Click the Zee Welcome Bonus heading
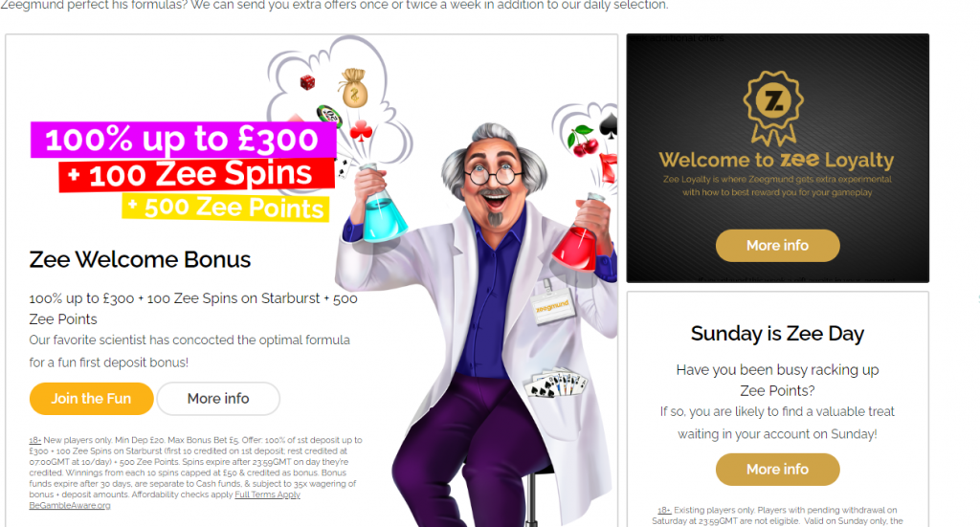Image resolution: width=980 pixels, height=527 pixels. click(x=140, y=260)
